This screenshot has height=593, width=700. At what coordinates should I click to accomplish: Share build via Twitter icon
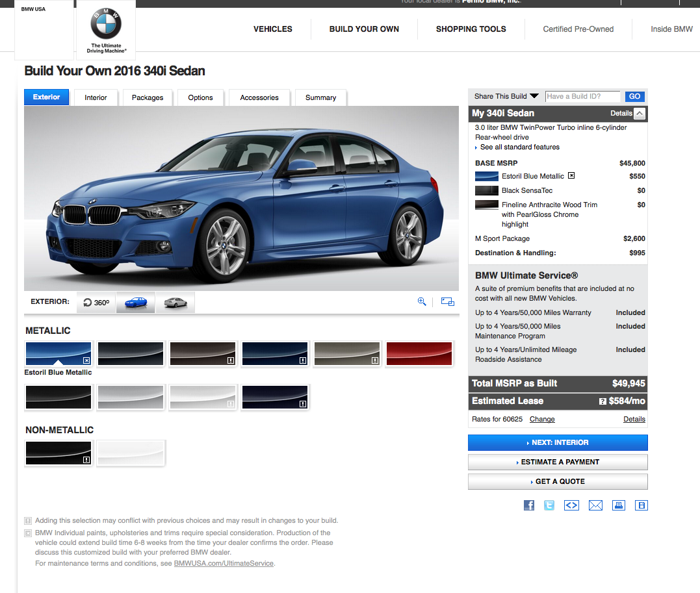pyautogui.click(x=549, y=505)
